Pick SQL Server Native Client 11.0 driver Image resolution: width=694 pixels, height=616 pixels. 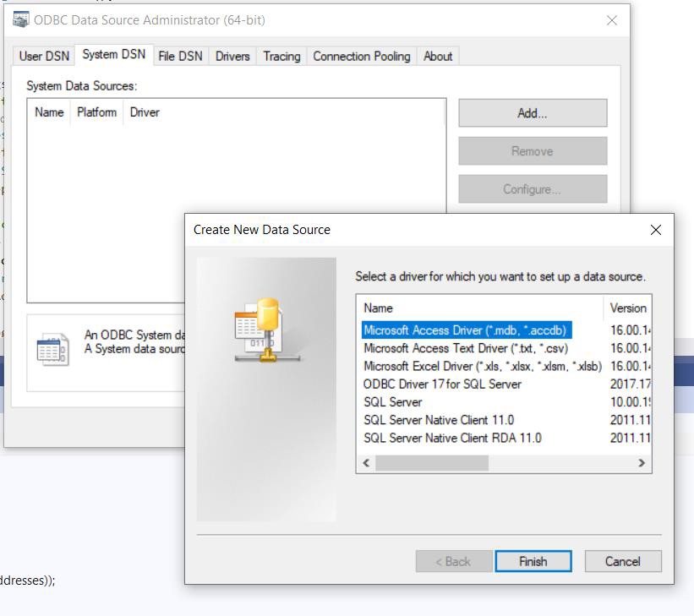439,420
